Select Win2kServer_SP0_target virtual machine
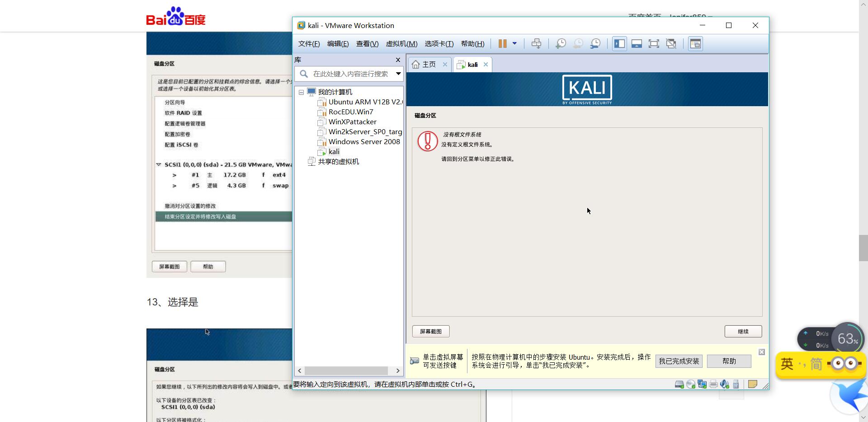Screen dimensions: 868x422 pos(364,131)
